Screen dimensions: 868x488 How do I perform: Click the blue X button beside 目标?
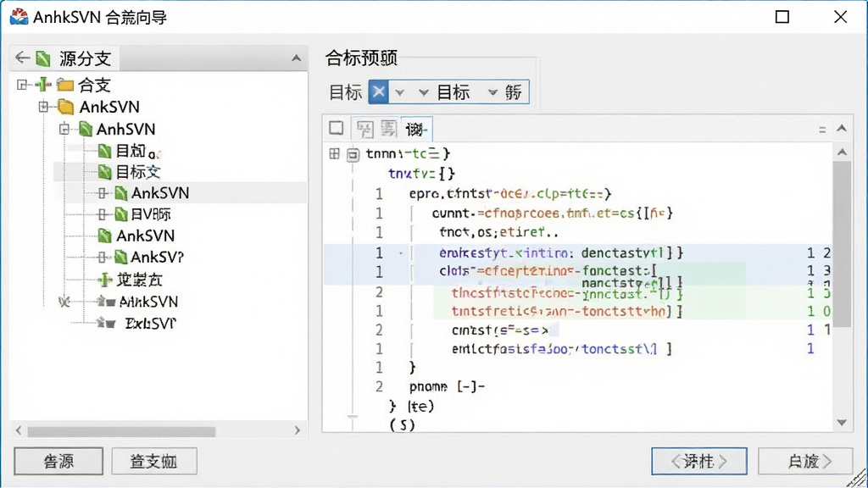379,91
